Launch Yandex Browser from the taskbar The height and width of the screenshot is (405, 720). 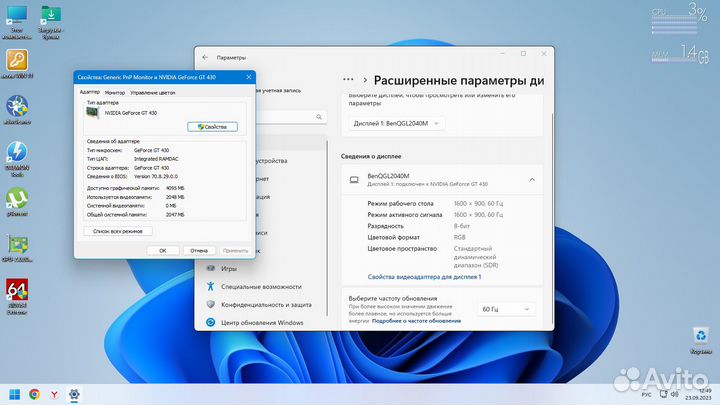54,394
